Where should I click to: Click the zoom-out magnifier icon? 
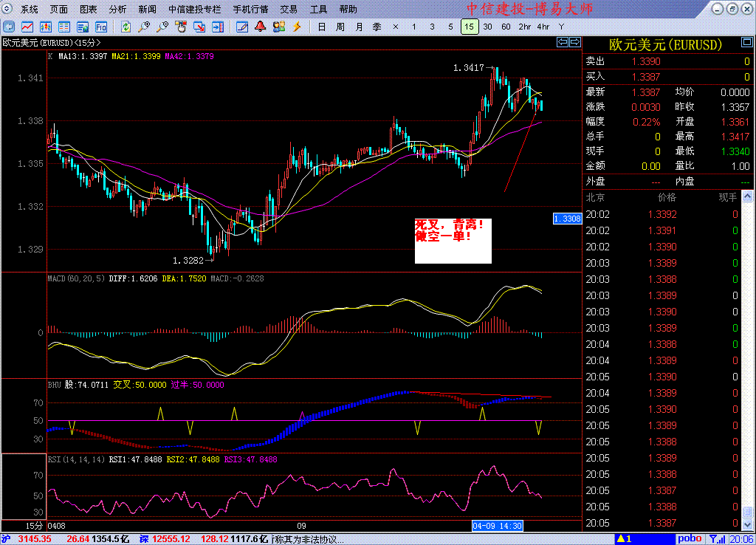point(162,27)
